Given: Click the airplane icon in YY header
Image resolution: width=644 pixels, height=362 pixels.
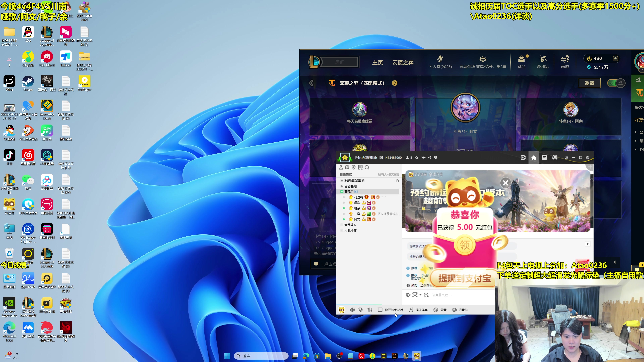Looking at the screenshot, I should pyautogui.click(x=423, y=158).
